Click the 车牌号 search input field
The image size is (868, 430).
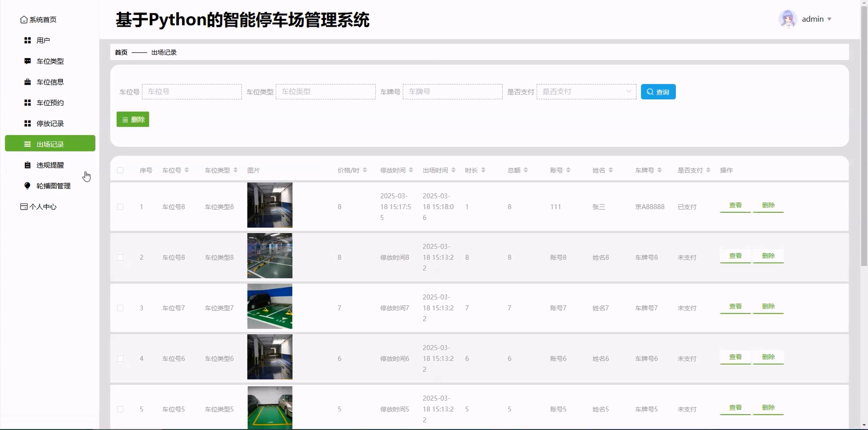452,92
